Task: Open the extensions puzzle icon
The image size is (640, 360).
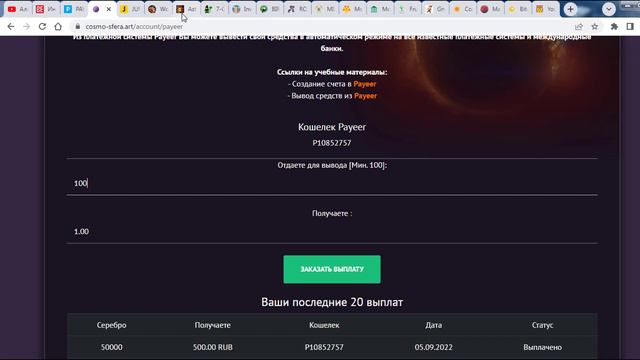Action: click(x=614, y=27)
